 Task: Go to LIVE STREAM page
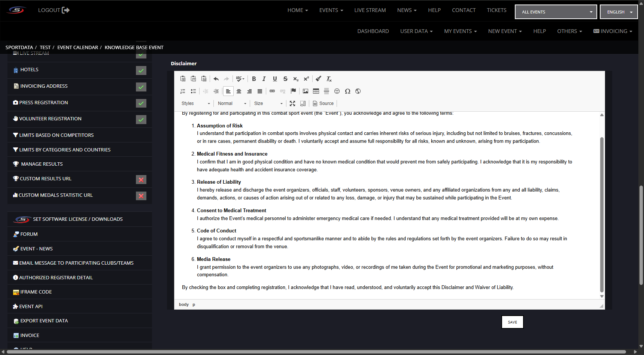tap(370, 10)
